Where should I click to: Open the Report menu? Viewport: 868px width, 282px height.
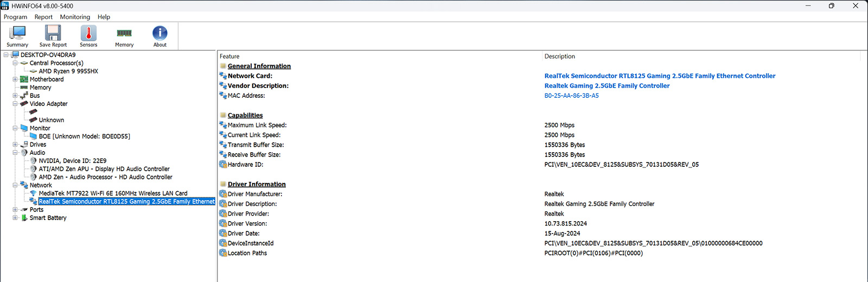coord(43,17)
